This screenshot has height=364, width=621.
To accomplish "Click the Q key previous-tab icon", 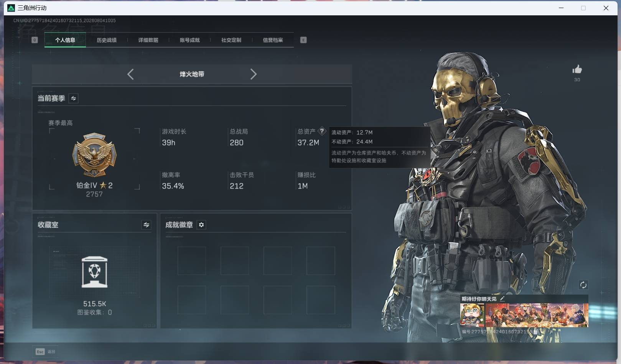I will pos(35,40).
